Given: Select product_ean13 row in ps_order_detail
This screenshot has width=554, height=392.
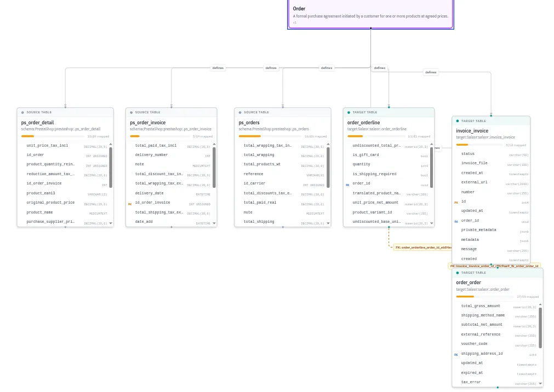Looking at the screenshot, I should coord(64,193).
